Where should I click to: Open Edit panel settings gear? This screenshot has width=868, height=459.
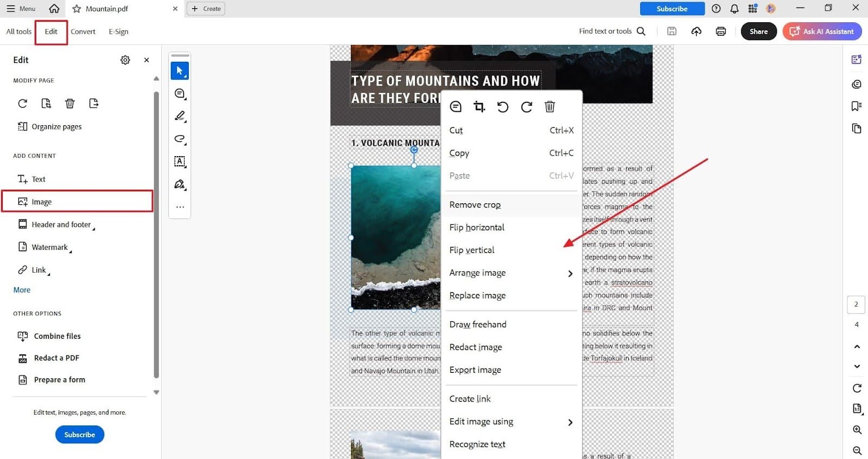[x=125, y=60]
